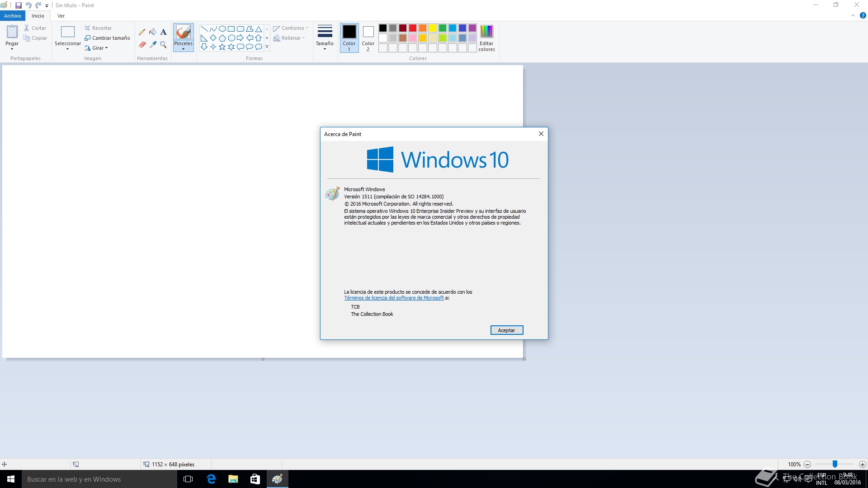The image size is (868, 488).
Task: Click the taskbar clock and date
Action: pos(848,479)
